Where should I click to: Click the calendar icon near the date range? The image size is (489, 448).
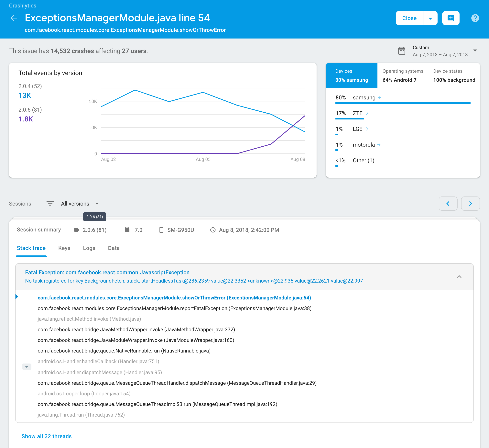[402, 51]
